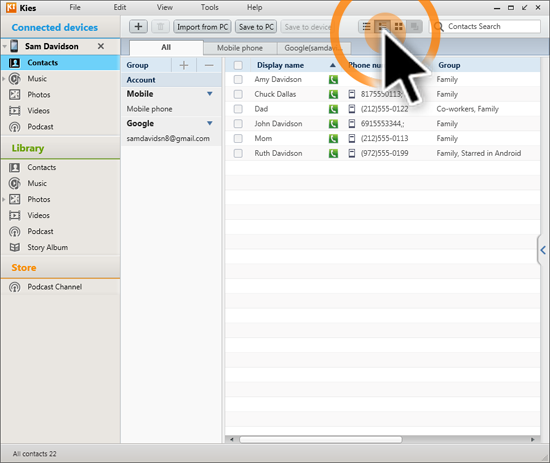The height and width of the screenshot is (463, 550).
Task: Check the John Davidson checkbox
Action: point(238,124)
